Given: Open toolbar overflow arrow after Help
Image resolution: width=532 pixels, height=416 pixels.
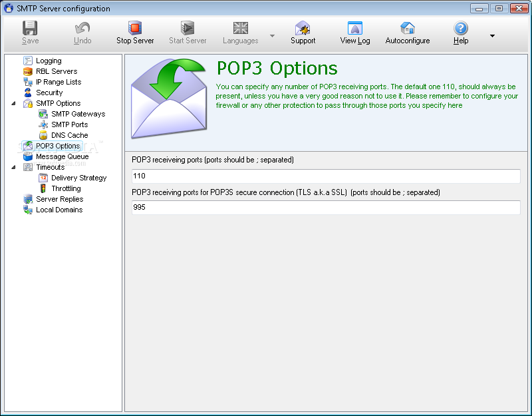Looking at the screenshot, I should point(492,36).
